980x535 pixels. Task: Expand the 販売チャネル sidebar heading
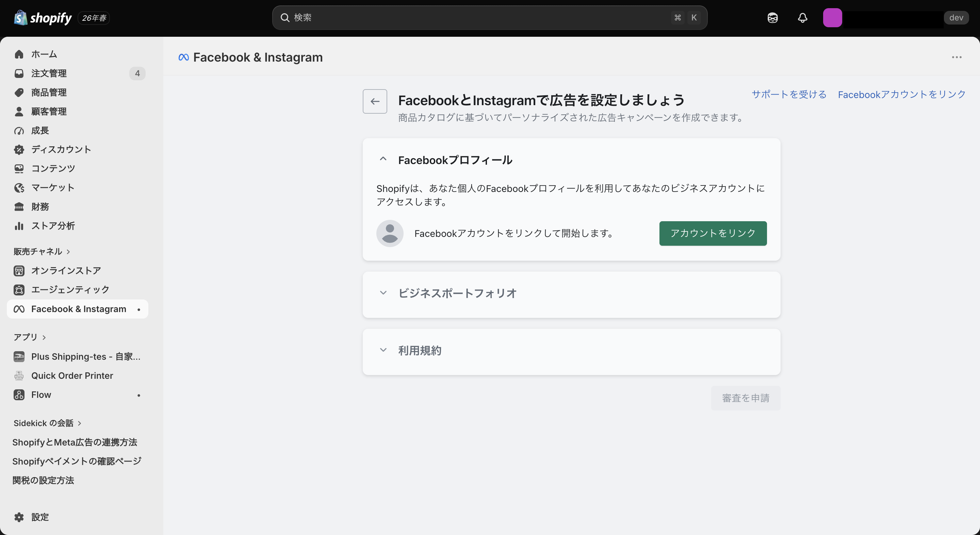pos(42,252)
